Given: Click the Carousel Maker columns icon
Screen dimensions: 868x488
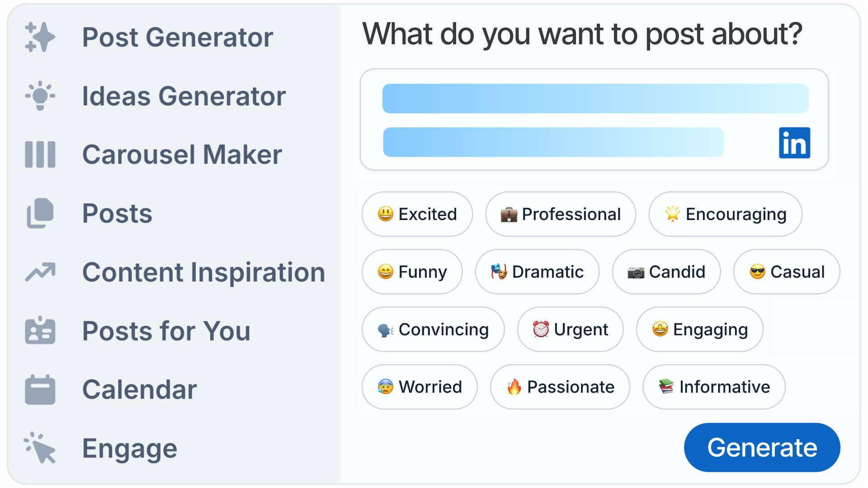Looking at the screenshot, I should click(x=40, y=155).
